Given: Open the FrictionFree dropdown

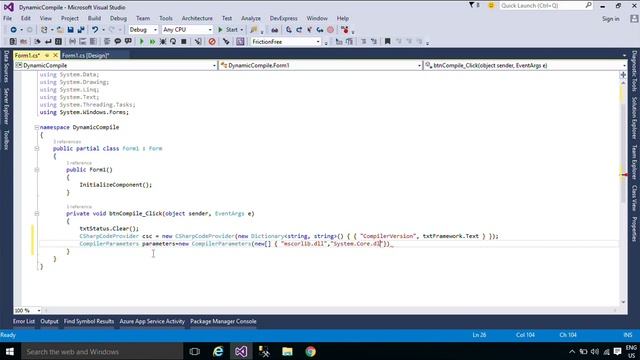Looking at the screenshot, I should click(286, 42).
